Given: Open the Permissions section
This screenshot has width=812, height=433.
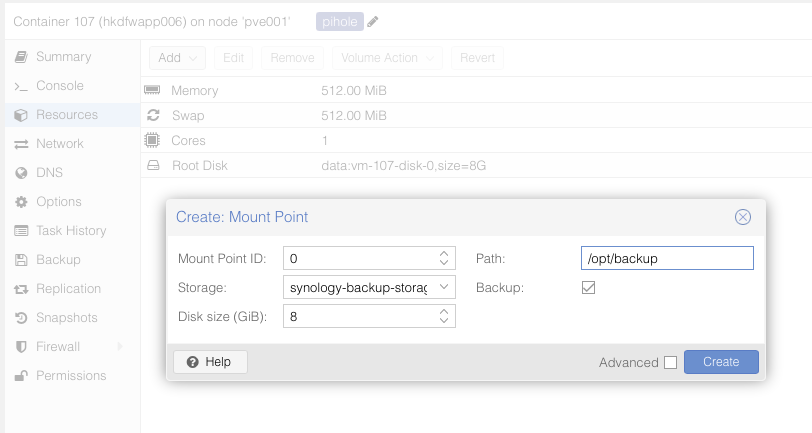Looking at the screenshot, I should [72, 376].
